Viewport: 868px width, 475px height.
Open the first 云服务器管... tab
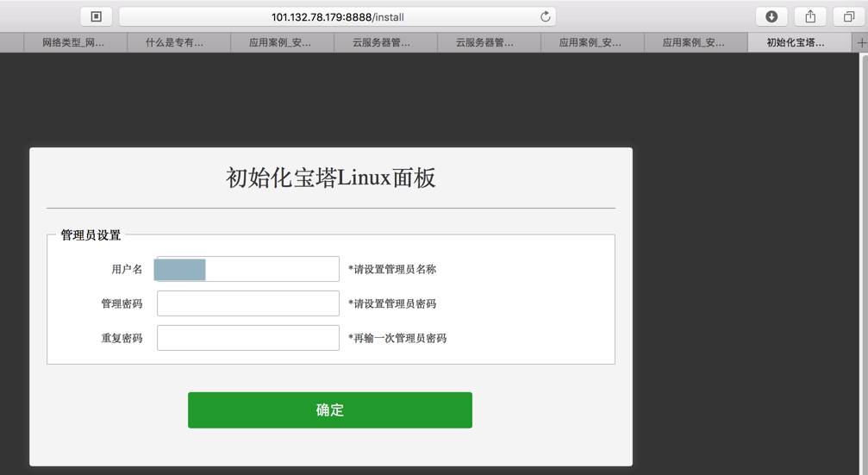(385, 42)
